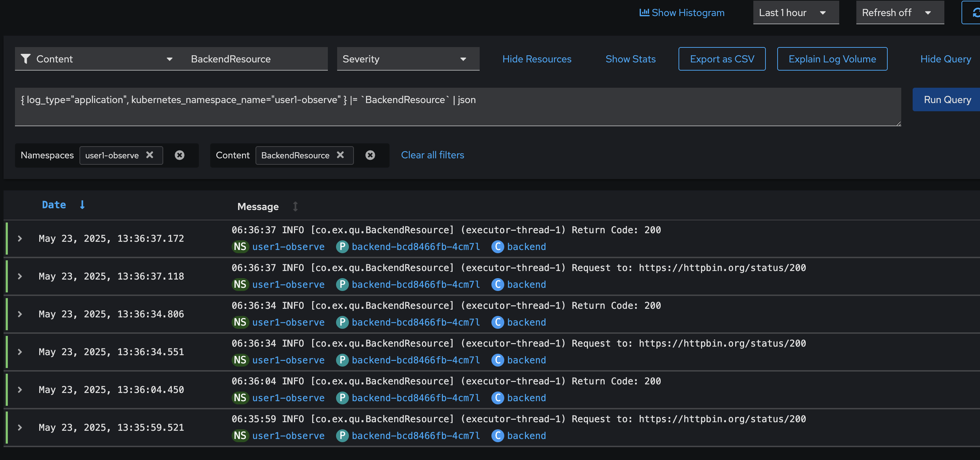Click the Date column header
980x460 pixels.
coord(54,205)
